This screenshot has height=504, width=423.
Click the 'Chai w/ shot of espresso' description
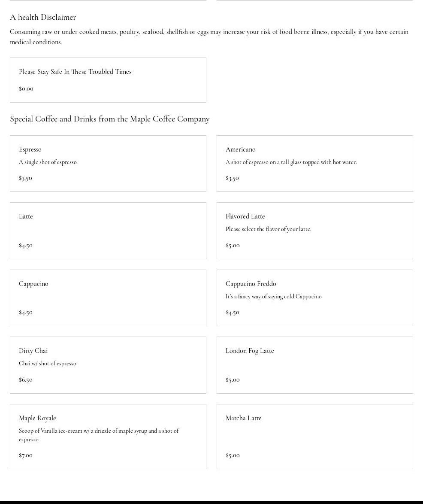(48, 363)
